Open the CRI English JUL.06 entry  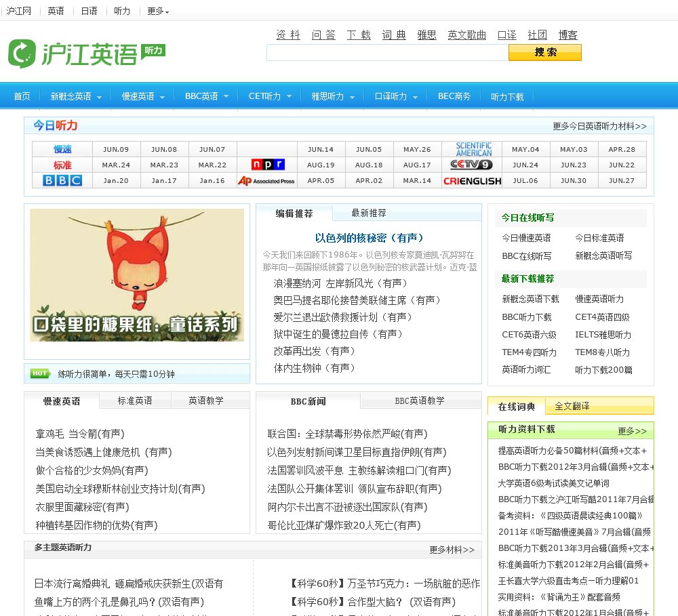click(525, 181)
